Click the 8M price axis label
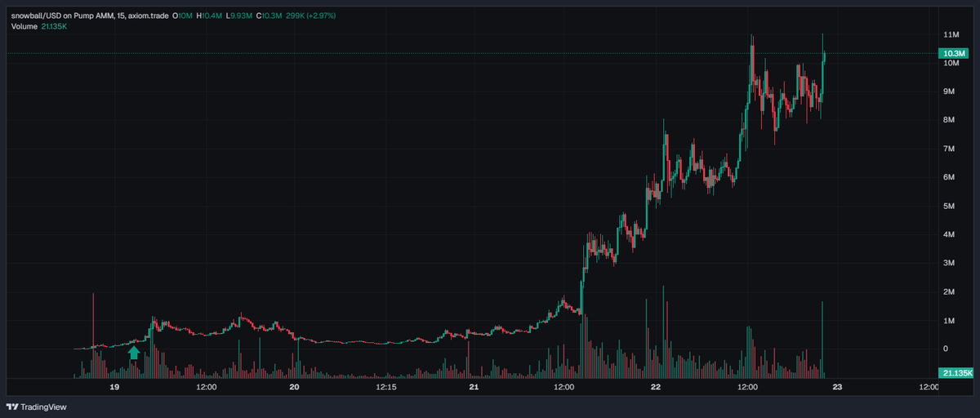This screenshot has height=418, width=980. click(951, 121)
